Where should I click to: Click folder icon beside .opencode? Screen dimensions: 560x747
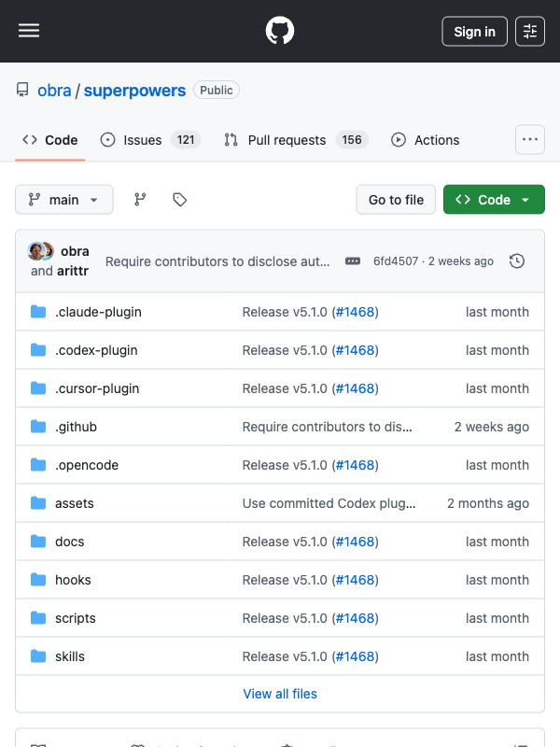[38, 465]
